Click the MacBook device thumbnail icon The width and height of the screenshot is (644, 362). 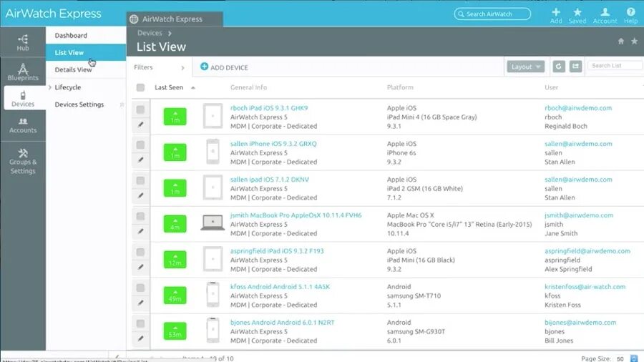(213, 222)
